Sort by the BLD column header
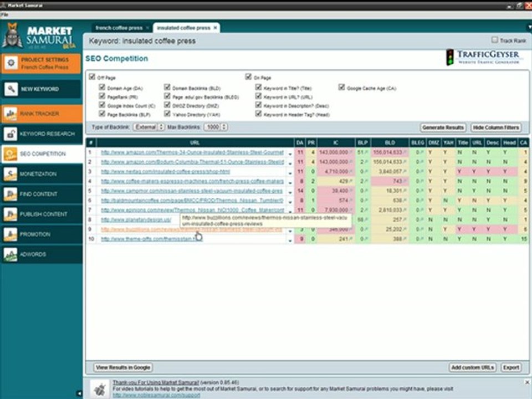The width and height of the screenshot is (532, 399). pos(390,142)
